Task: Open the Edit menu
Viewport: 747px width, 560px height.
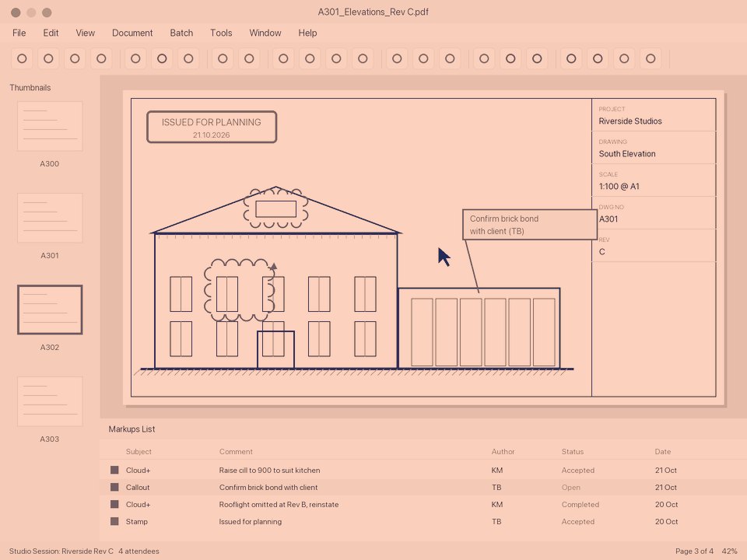Action: point(51,33)
